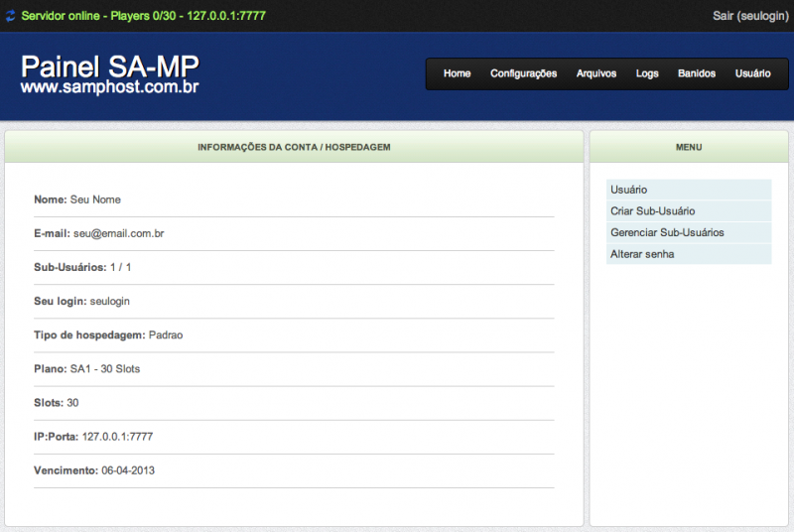Click the Sub-Usuários: 1 / 1 row

(294, 267)
